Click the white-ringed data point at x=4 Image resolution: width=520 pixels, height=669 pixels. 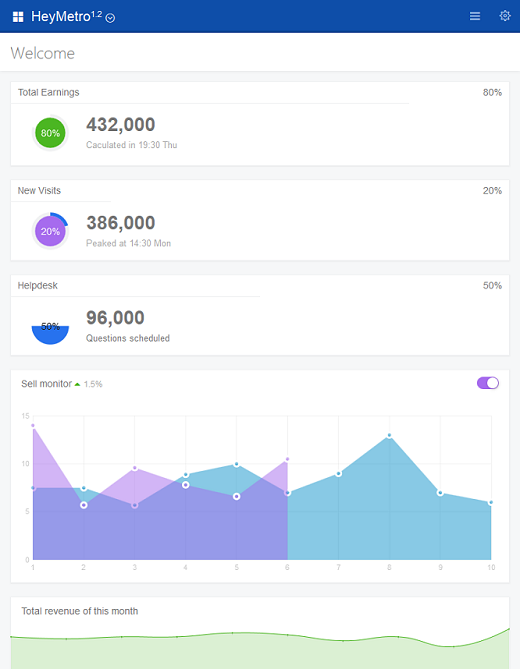(186, 485)
